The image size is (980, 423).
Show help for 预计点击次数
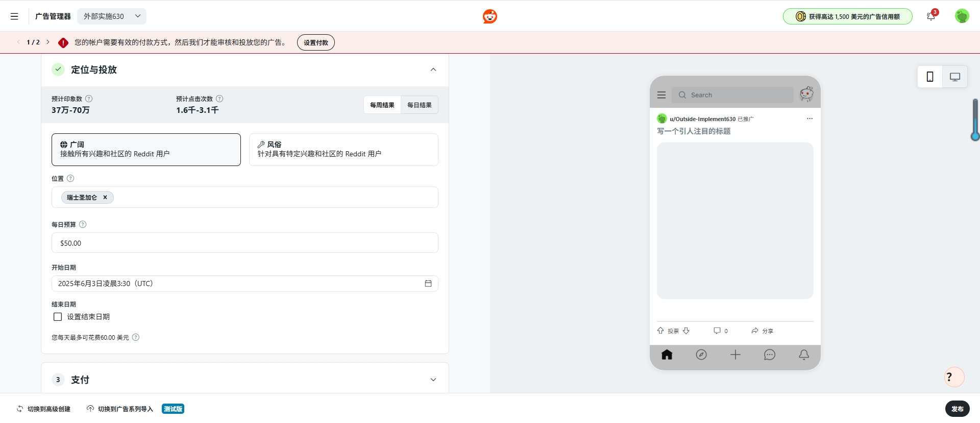click(x=219, y=99)
